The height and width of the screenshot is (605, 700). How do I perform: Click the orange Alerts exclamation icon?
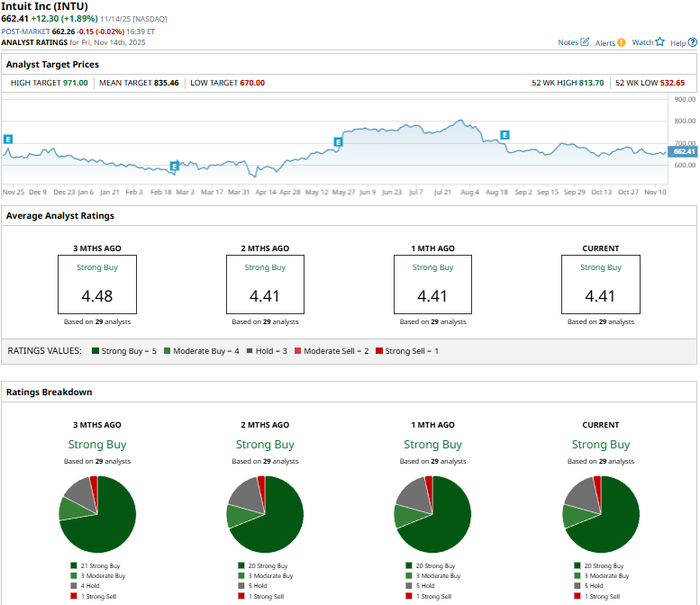coord(621,43)
